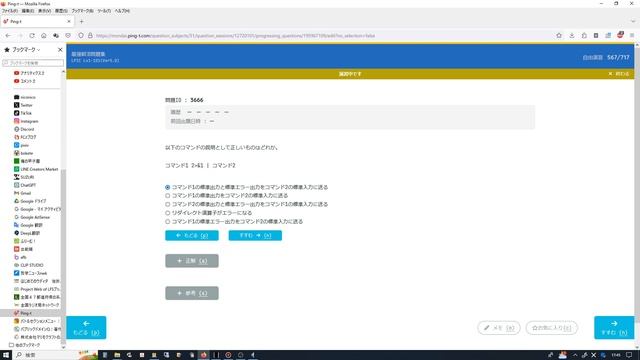Go back using the browser back arrow
This screenshot has height=360, width=640.
tap(8, 36)
